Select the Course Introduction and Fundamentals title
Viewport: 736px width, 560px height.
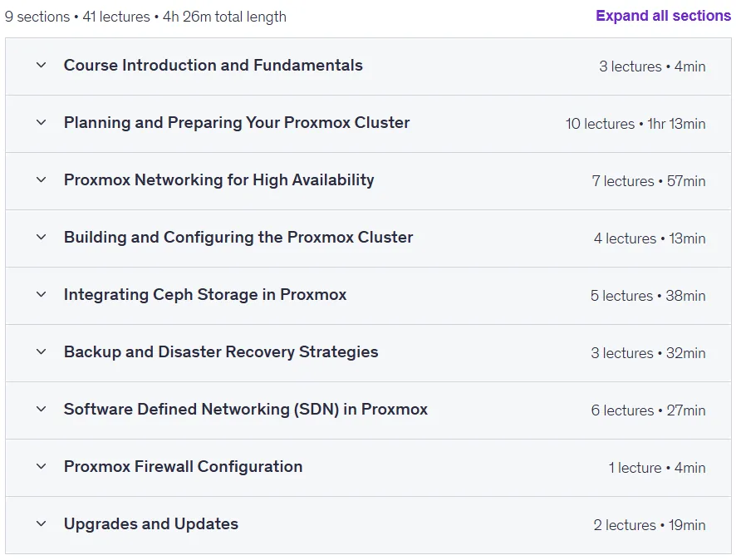coord(213,66)
